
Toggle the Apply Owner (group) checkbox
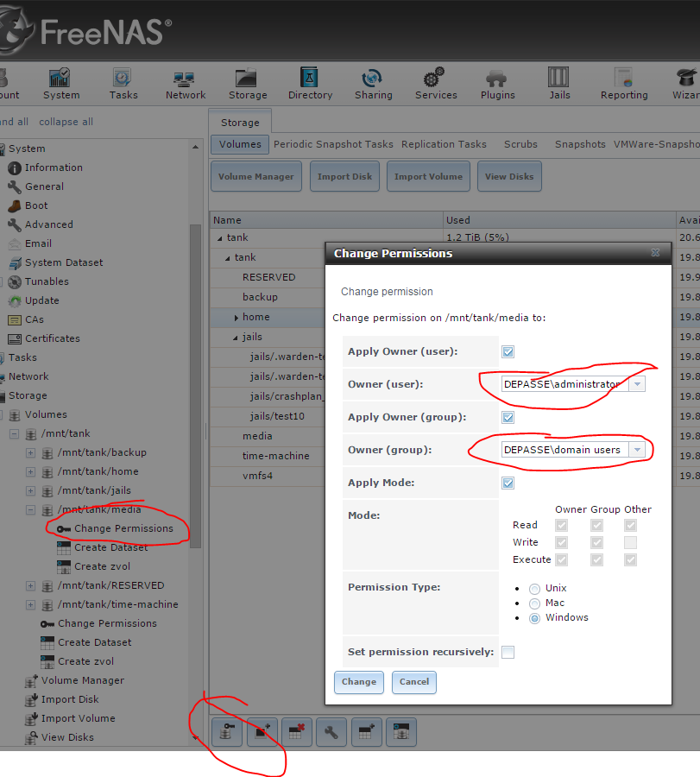(x=508, y=417)
